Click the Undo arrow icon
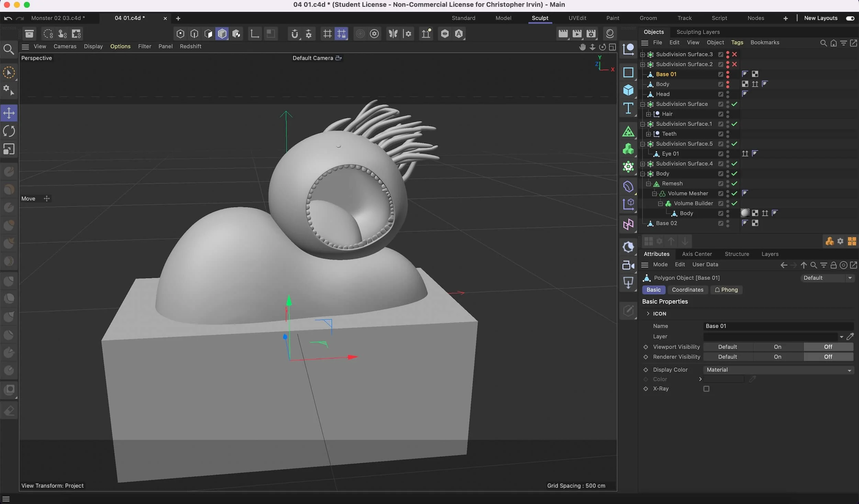 (8, 18)
